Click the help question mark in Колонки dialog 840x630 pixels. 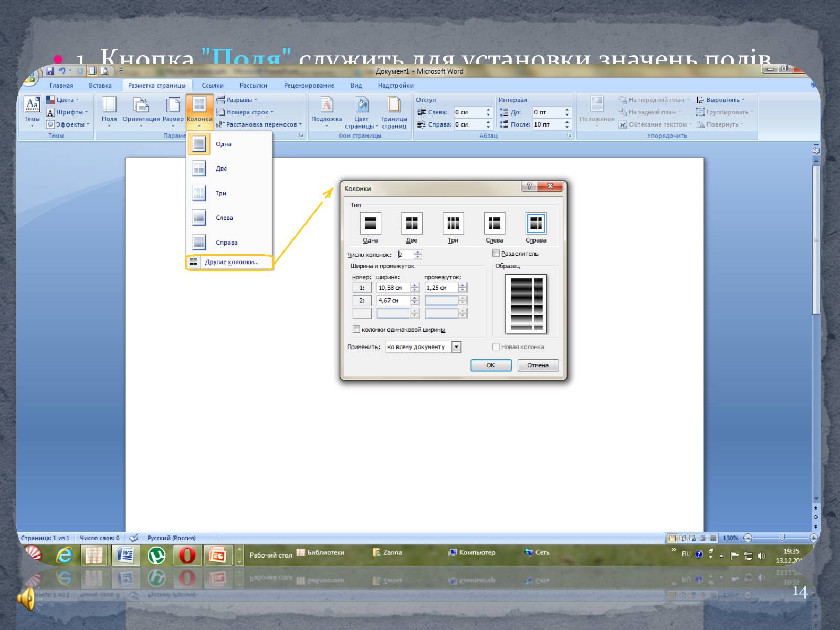529,186
